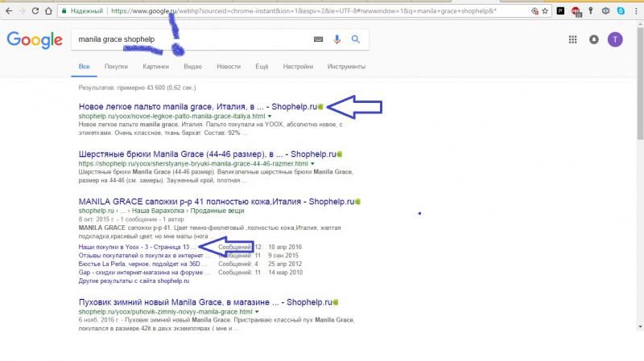Click green badge beside Шерстяные брюки result
The image size is (644, 361).
(339, 154)
